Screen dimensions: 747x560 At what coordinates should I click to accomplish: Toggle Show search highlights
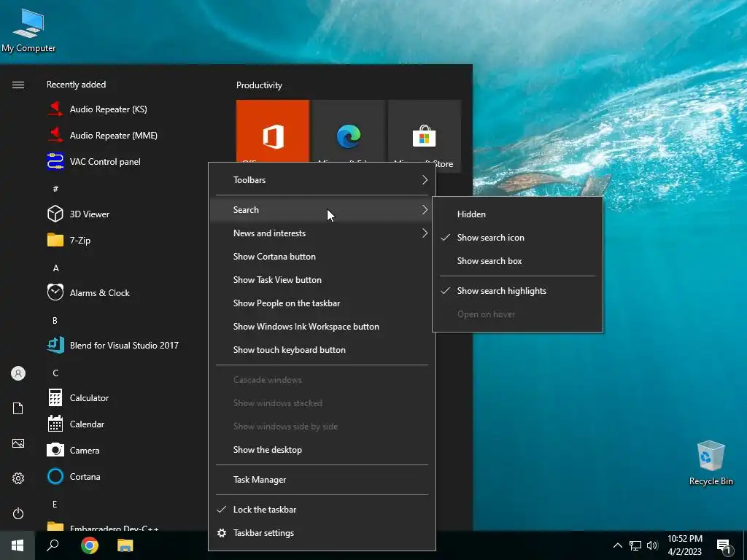[517, 291]
